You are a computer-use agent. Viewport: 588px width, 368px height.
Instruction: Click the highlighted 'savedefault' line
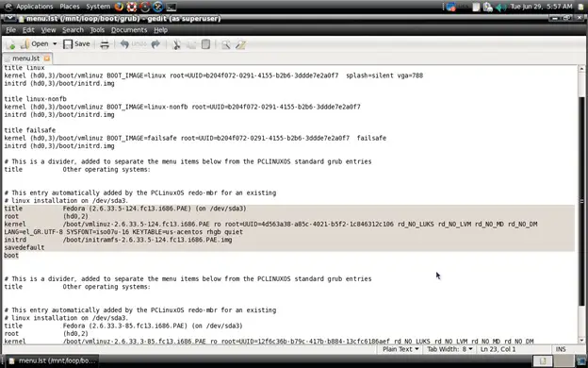[24, 247]
